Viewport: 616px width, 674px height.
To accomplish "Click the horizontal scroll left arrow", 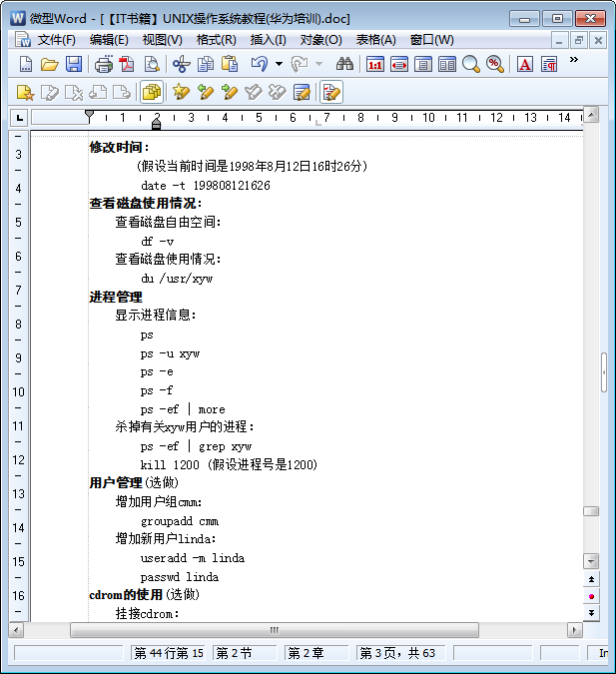I will coord(16,630).
